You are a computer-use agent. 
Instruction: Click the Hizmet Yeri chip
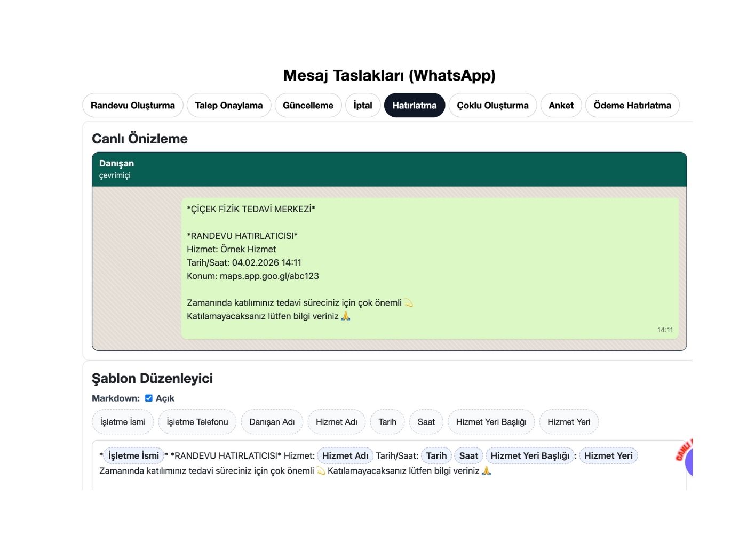tap(569, 421)
